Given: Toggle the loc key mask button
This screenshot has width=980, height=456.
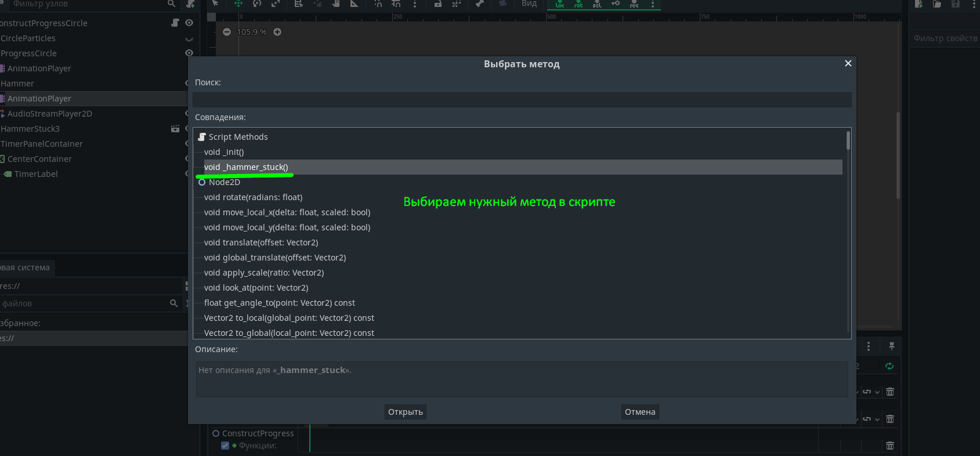Looking at the screenshot, I should (x=560, y=3).
